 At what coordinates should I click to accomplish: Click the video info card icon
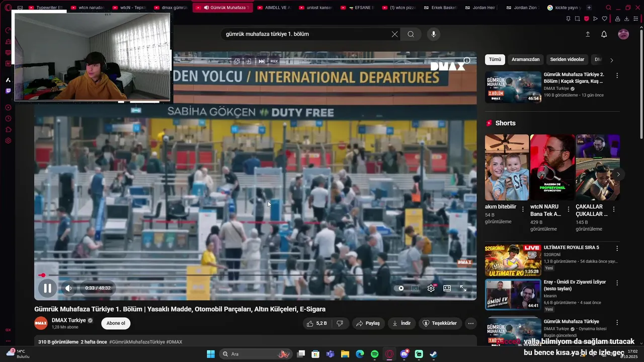(467, 60)
